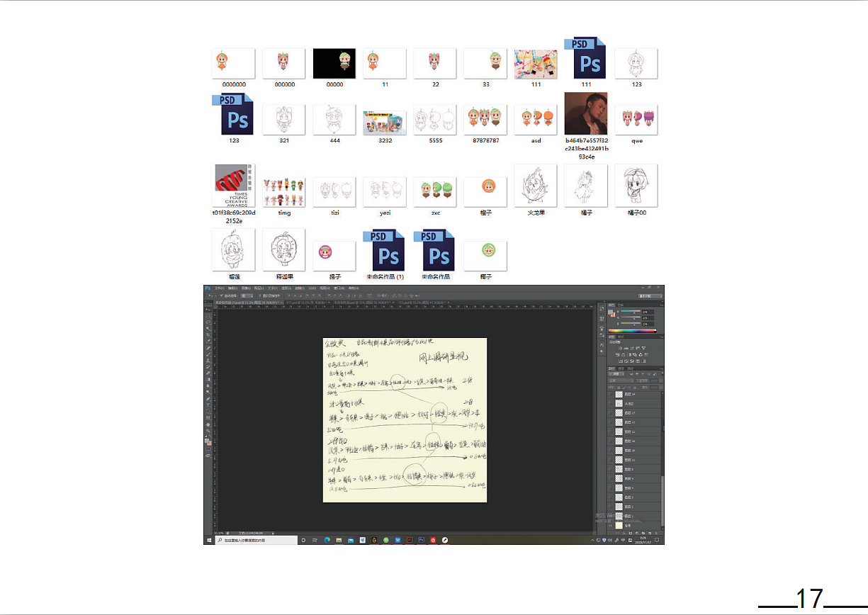868x615 pixels.
Task: Select the Dodge tool
Action: (208, 392)
